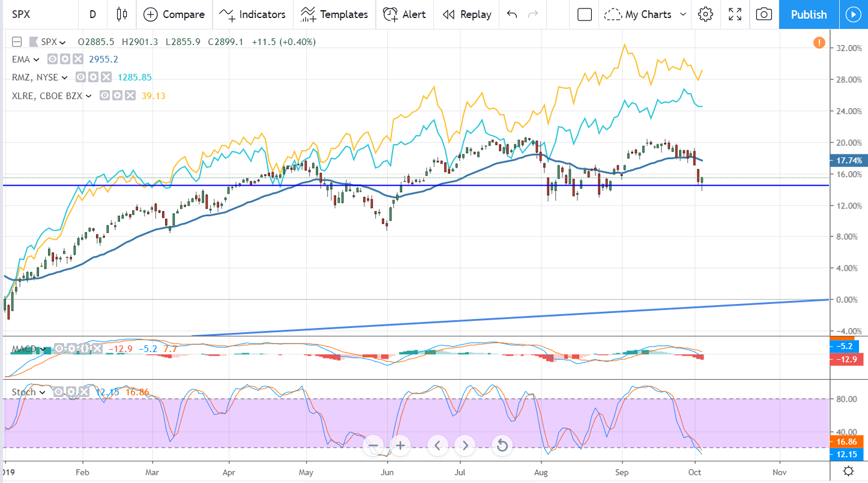Zoom in the chart with plus button
868x483 pixels.
pos(400,446)
